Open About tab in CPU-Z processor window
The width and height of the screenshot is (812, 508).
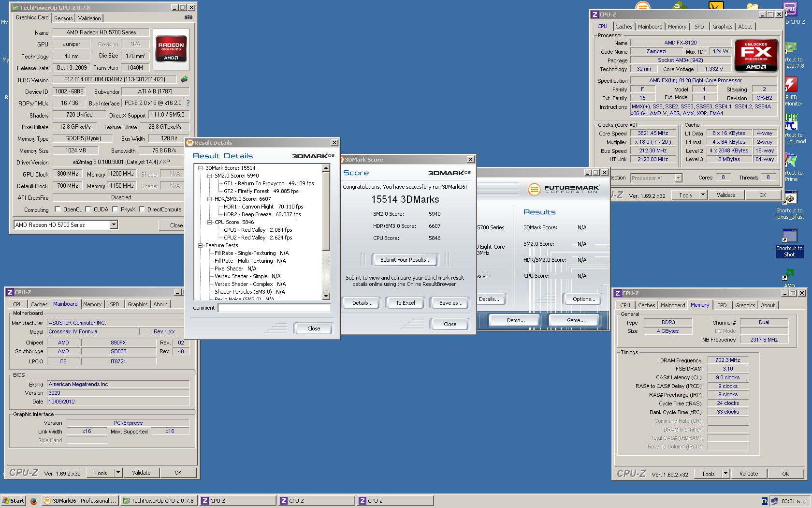[x=745, y=27]
